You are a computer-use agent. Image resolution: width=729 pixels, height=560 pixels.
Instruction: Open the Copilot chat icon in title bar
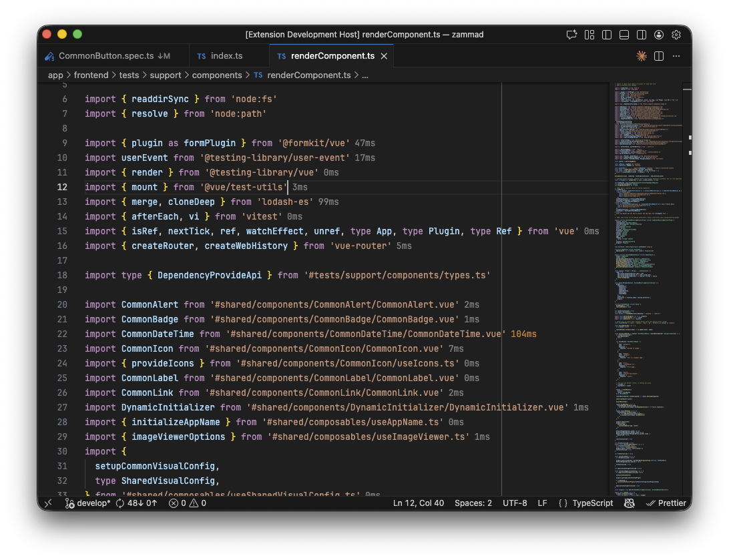tap(571, 35)
